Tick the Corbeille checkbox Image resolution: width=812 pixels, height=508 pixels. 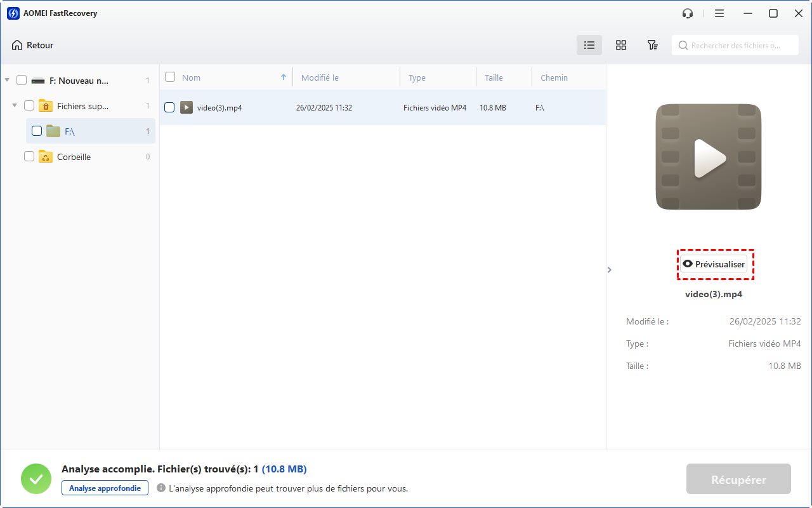click(x=29, y=157)
